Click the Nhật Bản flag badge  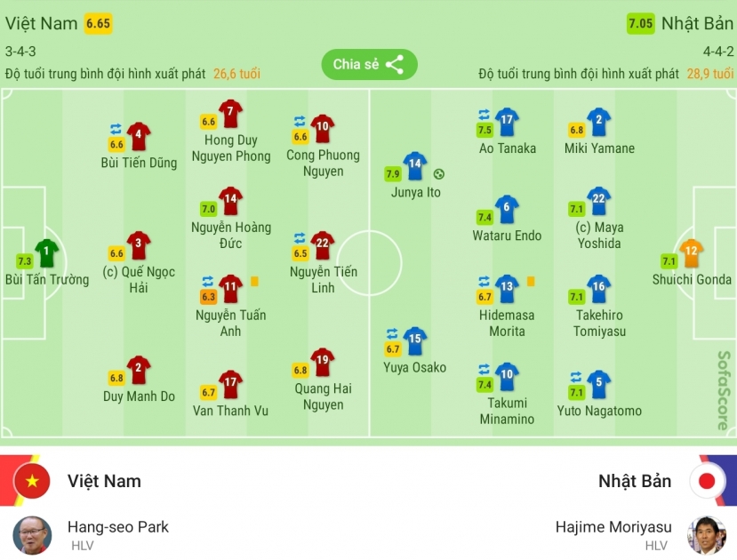(707, 481)
